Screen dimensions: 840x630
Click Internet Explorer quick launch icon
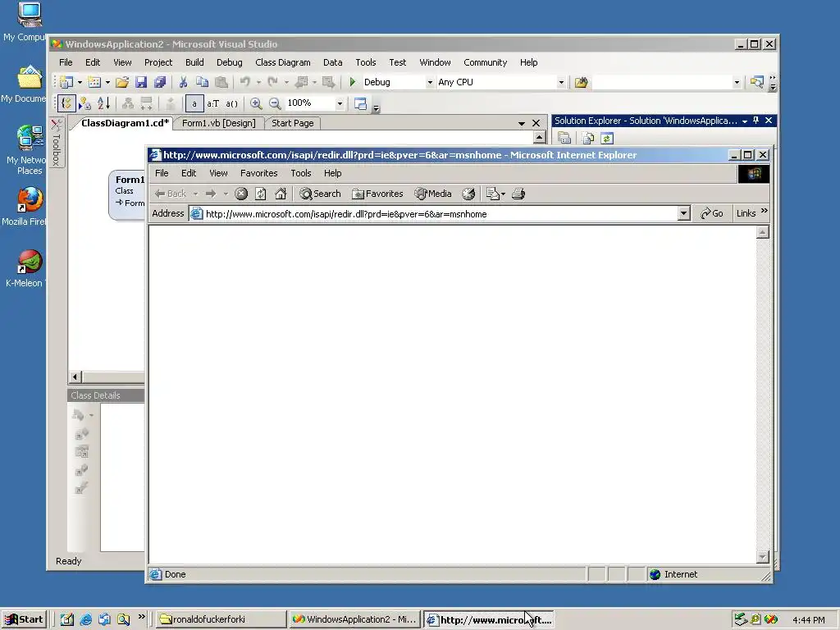pyautogui.click(x=85, y=620)
